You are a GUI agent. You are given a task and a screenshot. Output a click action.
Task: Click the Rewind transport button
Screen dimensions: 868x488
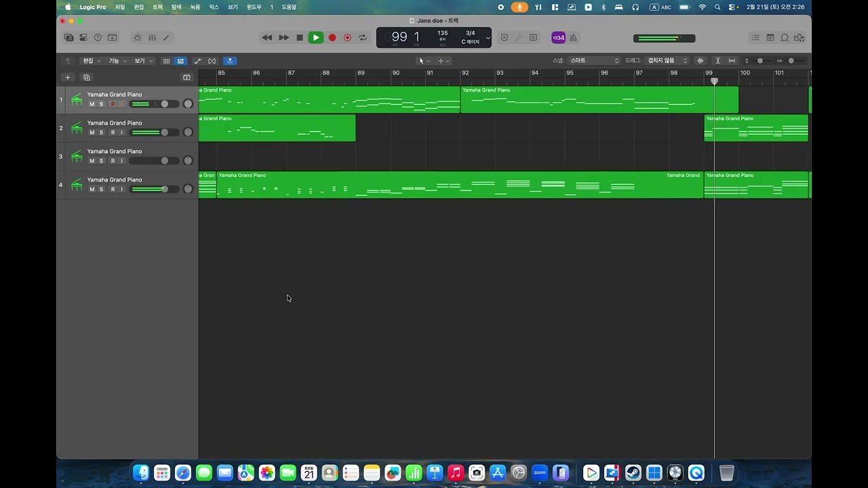(267, 38)
